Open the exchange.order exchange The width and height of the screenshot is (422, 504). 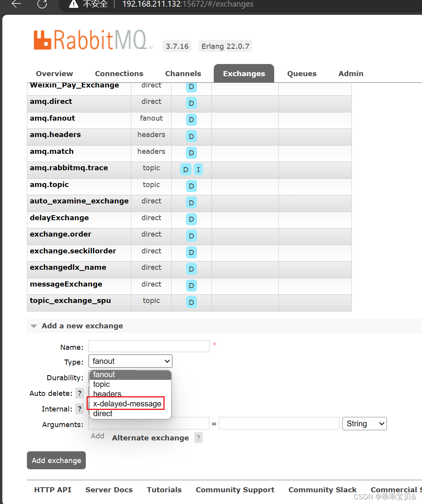[60, 234]
